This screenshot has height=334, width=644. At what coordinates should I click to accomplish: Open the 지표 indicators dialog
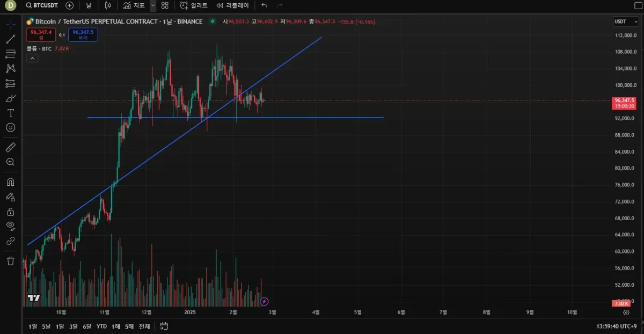(134, 5)
